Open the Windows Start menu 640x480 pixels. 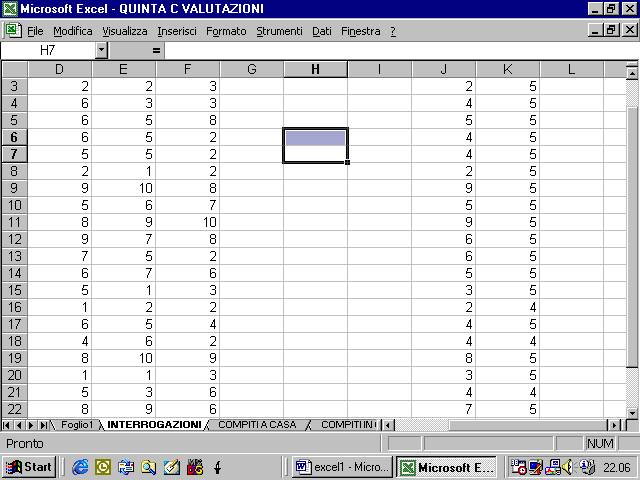(x=28, y=466)
